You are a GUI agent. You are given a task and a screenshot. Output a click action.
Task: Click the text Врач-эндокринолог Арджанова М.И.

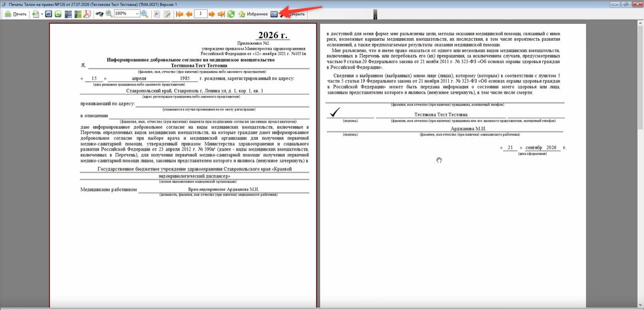(x=223, y=190)
